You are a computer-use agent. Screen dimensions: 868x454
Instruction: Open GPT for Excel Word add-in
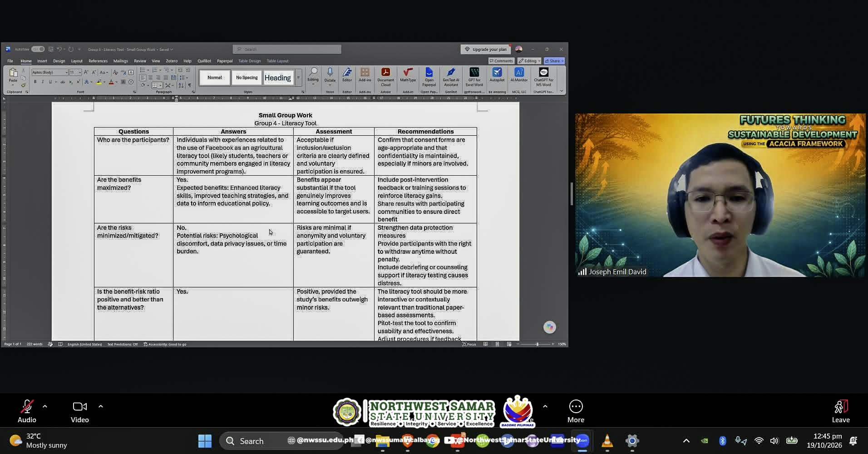pyautogui.click(x=474, y=77)
